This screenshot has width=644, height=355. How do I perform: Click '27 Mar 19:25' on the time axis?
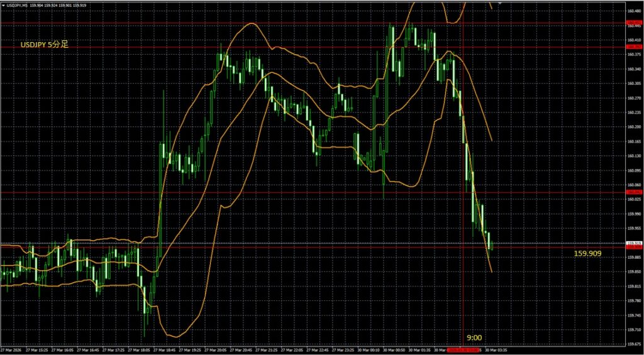click(190, 350)
